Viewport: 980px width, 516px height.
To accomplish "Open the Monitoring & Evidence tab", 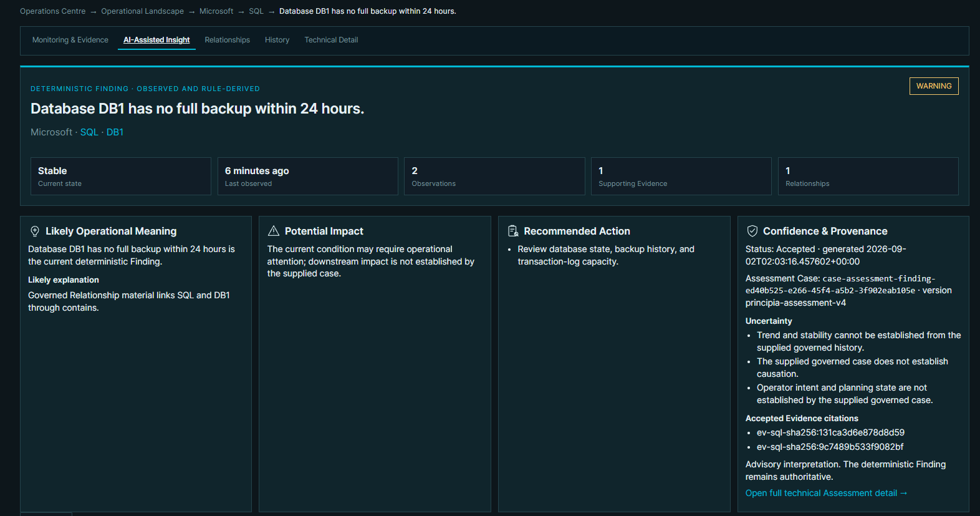I will (x=70, y=40).
